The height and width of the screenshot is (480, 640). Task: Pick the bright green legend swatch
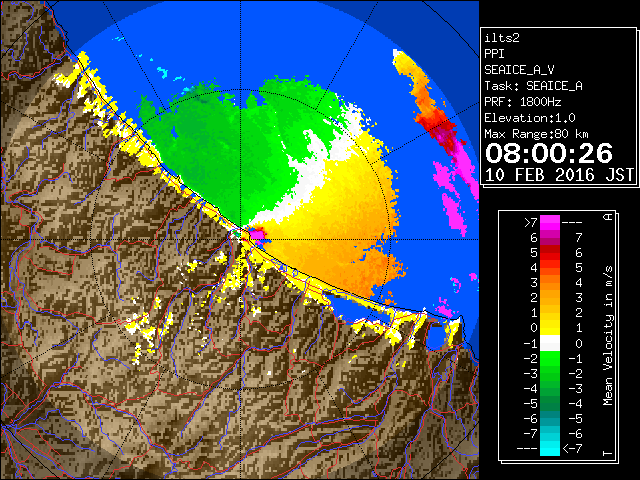[x=550, y=358]
